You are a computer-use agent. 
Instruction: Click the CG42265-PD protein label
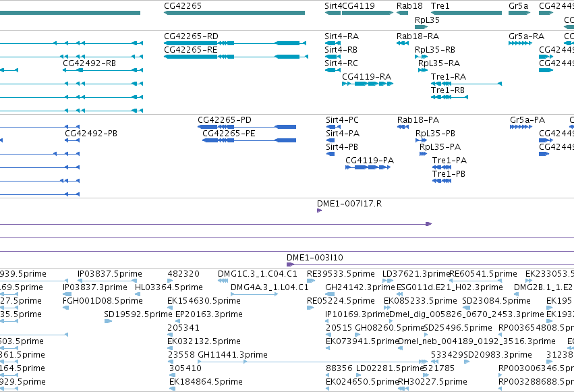click(x=225, y=120)
